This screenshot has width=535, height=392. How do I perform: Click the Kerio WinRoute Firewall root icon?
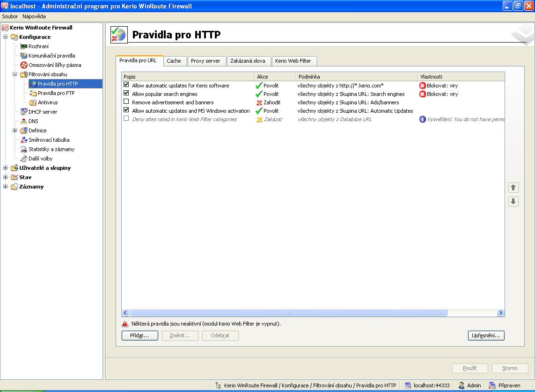(5, 28)
